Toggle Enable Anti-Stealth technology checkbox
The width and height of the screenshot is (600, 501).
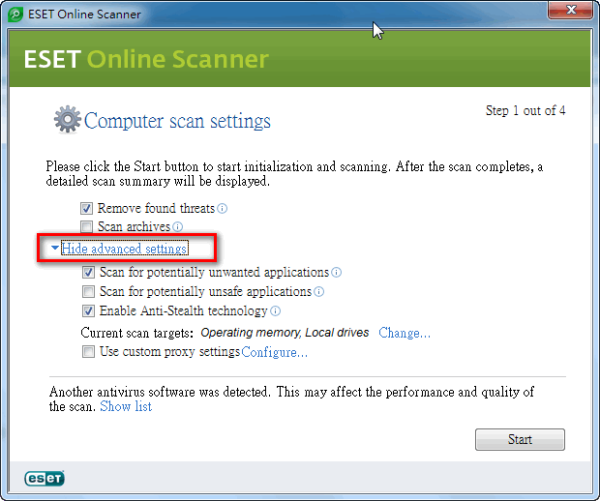coord(90,311)
